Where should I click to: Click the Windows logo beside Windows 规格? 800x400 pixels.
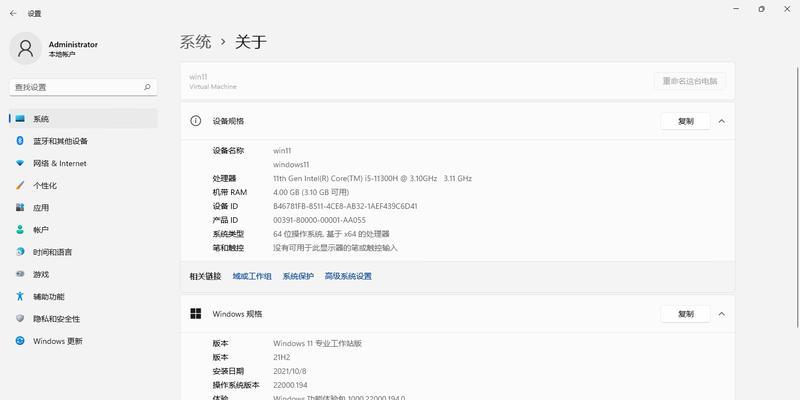point(195,314)
